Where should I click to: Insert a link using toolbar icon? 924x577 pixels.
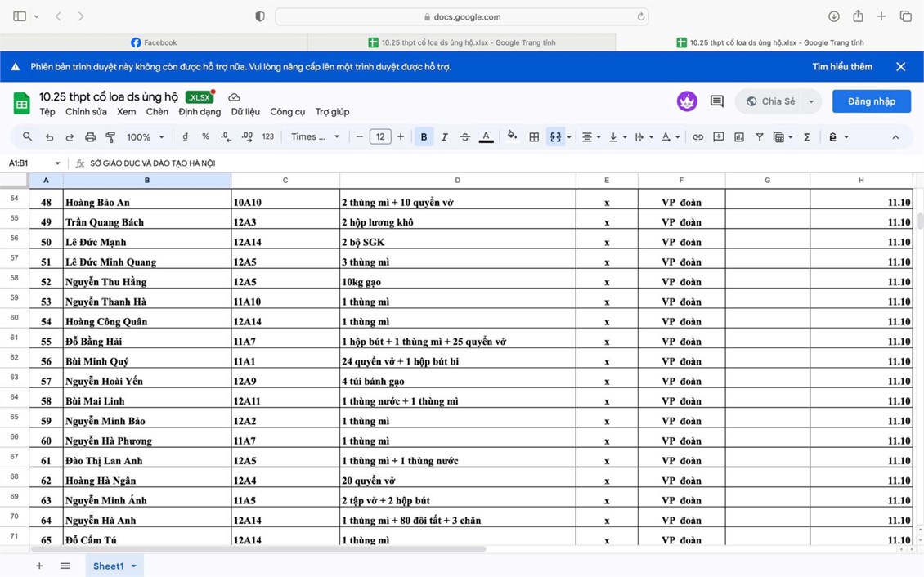pyautogui.click(x=697, y=137)
